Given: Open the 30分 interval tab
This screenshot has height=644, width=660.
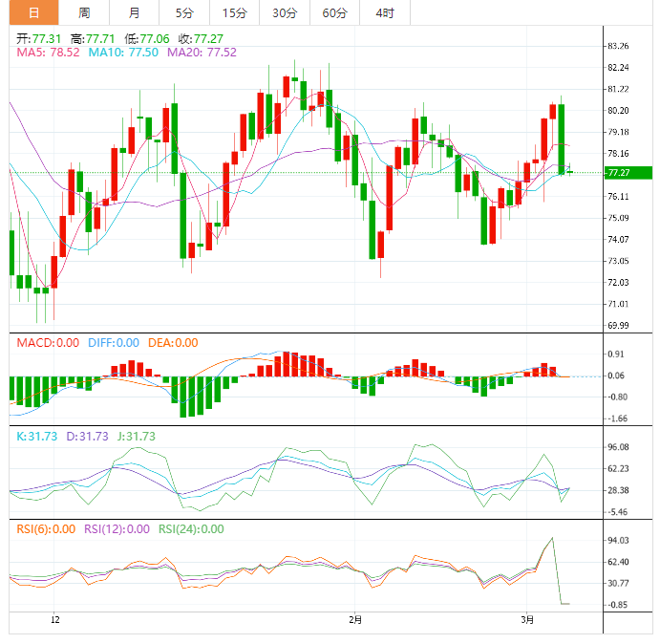Looking at the screenshot, I should point(285,12).
